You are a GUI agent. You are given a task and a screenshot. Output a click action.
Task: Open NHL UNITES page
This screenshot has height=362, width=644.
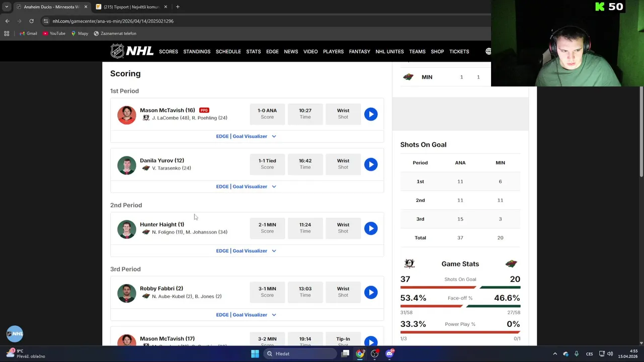(x=389, y=51)
